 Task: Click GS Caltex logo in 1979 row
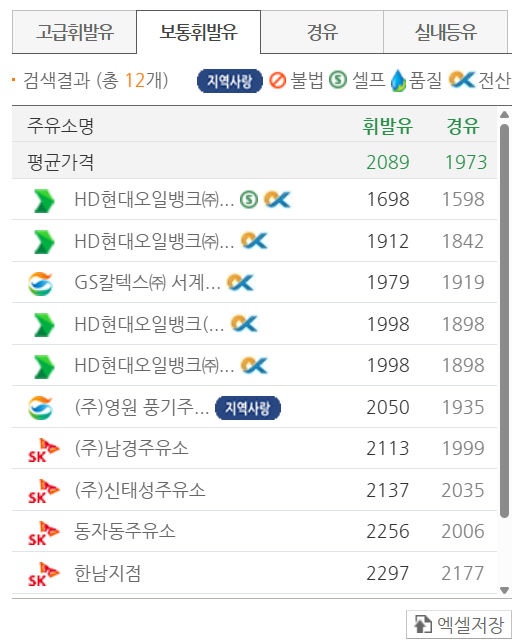click(40, 284)
